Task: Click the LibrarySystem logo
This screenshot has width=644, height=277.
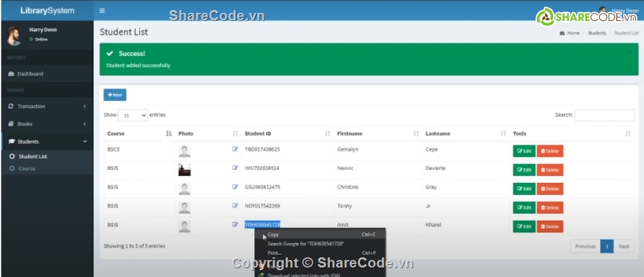Action: point(47,11)
